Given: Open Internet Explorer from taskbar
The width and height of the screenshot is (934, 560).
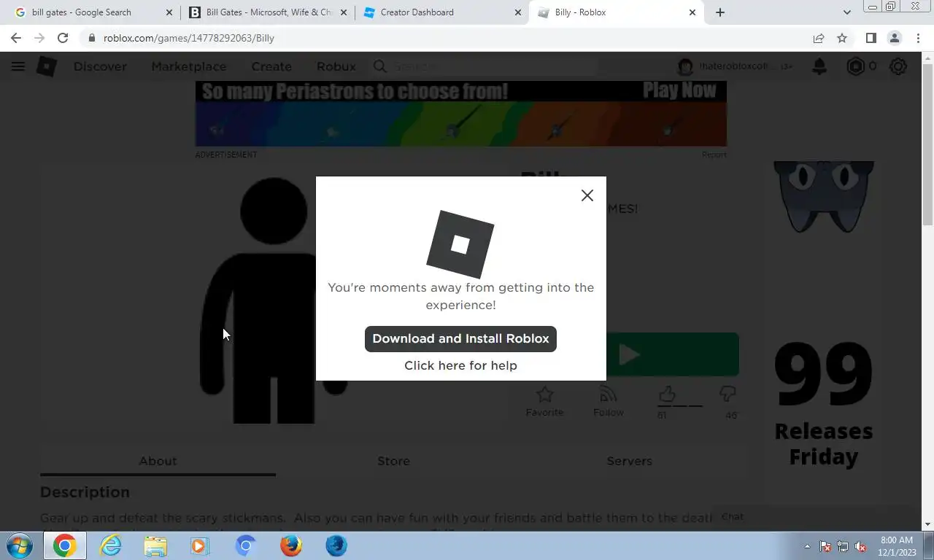Looking at the screenshot, I should pyautogui.click(x=110, y=545).
